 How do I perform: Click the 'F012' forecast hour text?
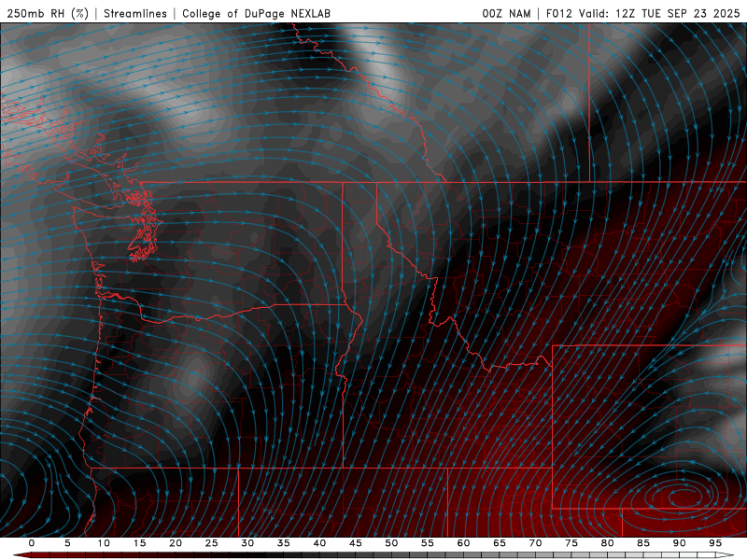click(x=558, y=13)
